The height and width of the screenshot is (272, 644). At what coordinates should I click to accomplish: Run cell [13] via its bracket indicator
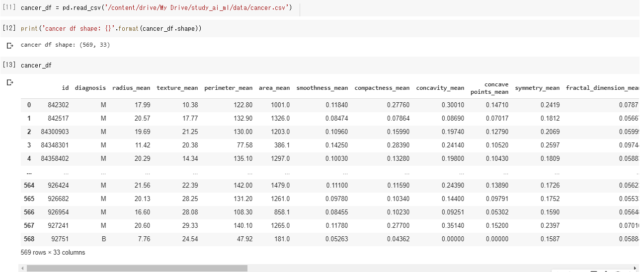coord(9,65)
